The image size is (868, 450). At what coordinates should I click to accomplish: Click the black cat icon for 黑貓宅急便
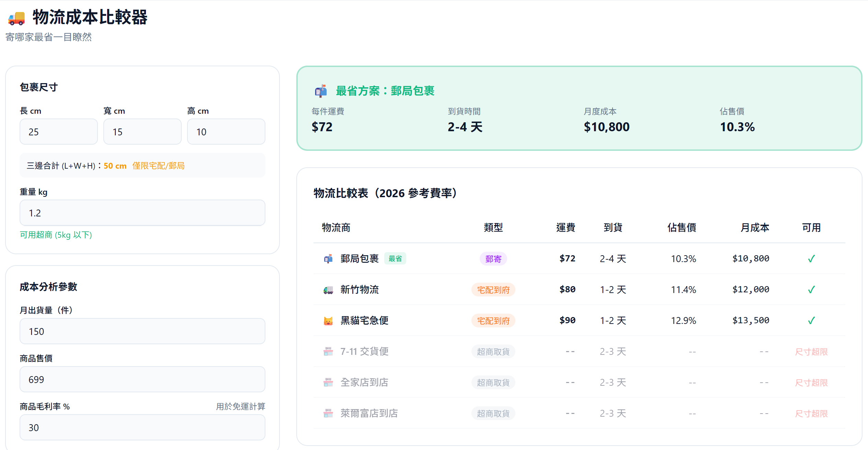(x=328, y=320)
